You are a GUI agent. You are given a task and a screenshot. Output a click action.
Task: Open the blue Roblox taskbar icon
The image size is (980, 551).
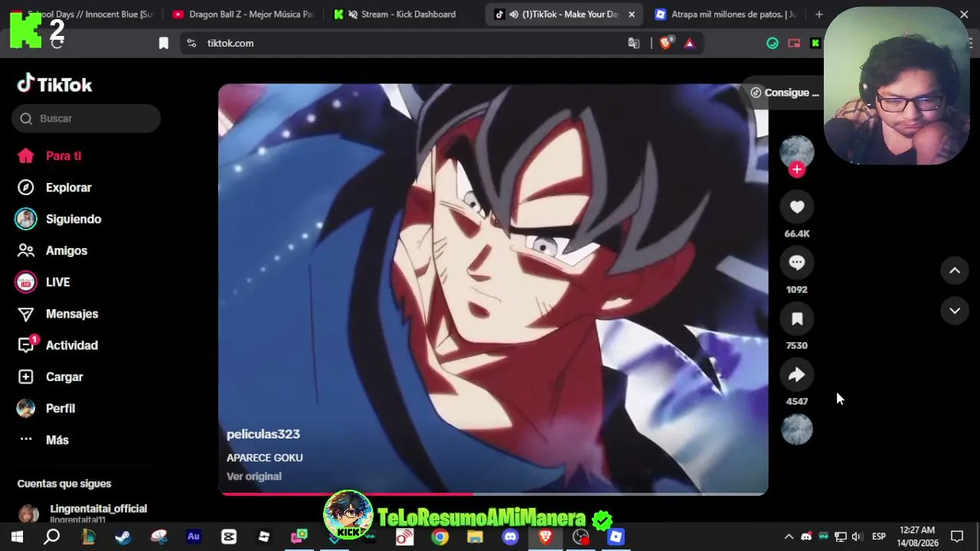616,536
